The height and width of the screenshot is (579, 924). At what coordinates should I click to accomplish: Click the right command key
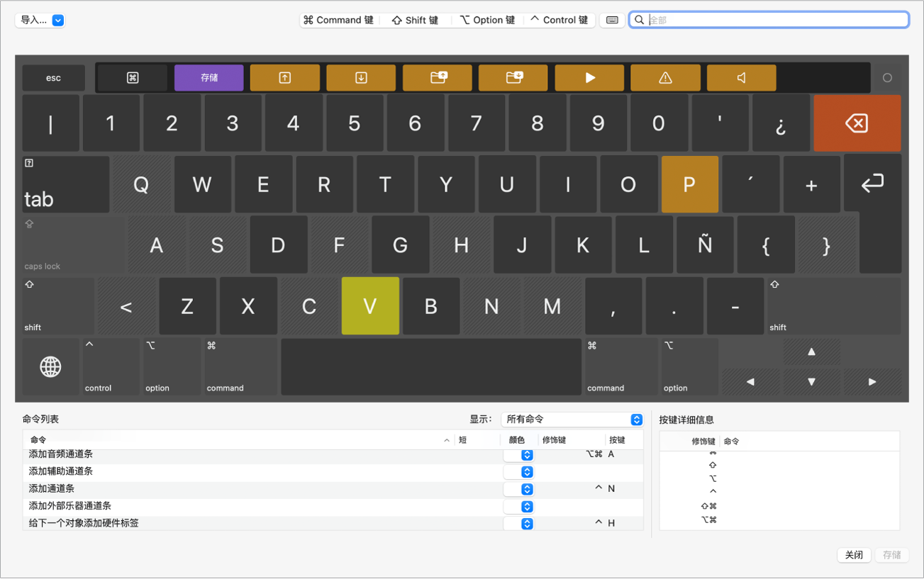[x=621, y=367]
